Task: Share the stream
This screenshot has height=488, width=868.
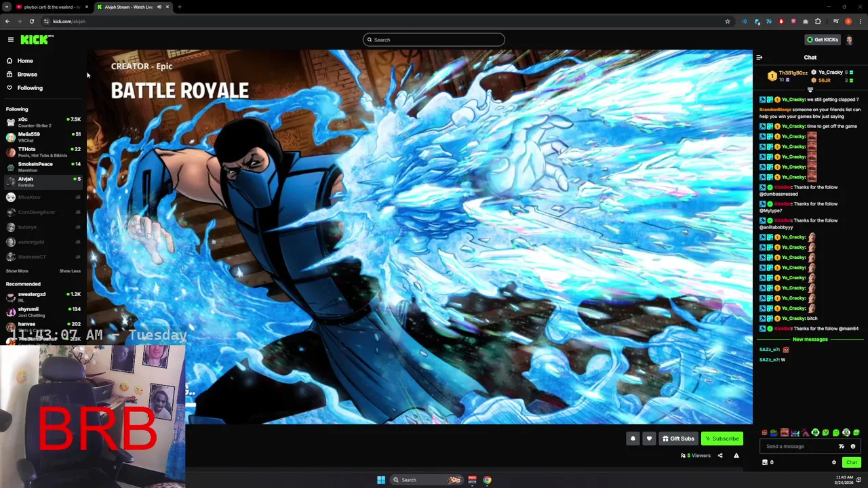Action: [x=720, y=455]
